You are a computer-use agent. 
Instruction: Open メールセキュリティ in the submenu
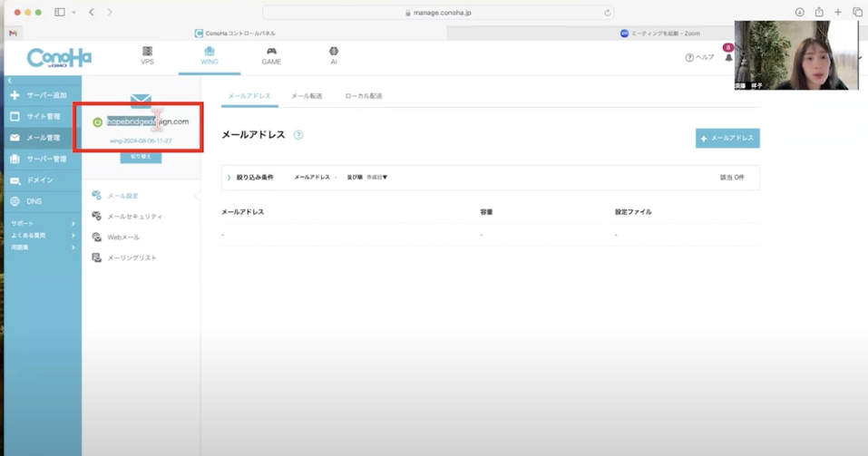click(x=134, y=217)
